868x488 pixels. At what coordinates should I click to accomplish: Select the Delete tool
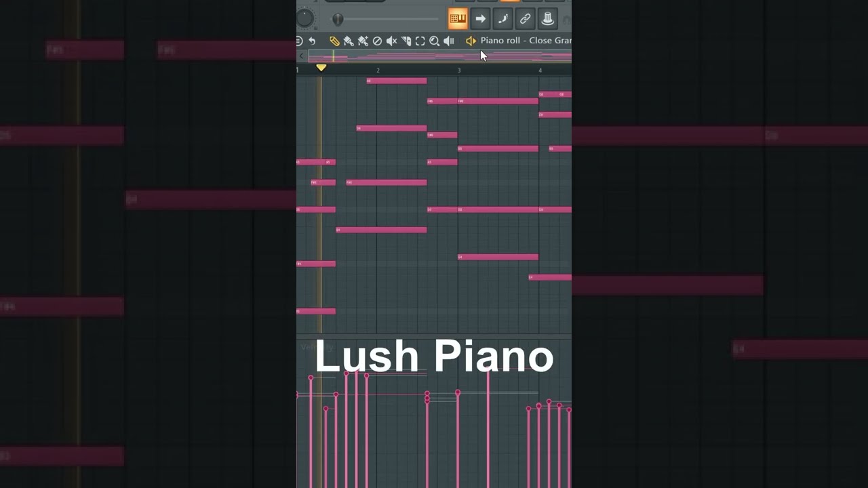pos(377,41)
